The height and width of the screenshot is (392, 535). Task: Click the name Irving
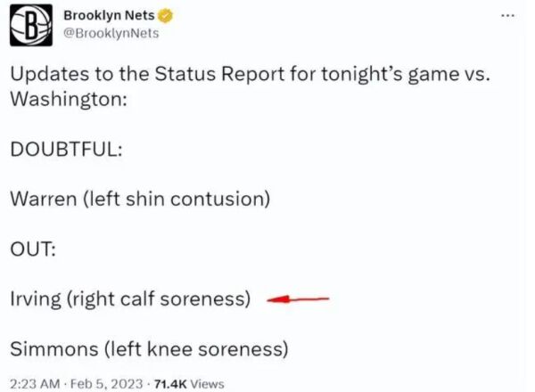(35, 298)
